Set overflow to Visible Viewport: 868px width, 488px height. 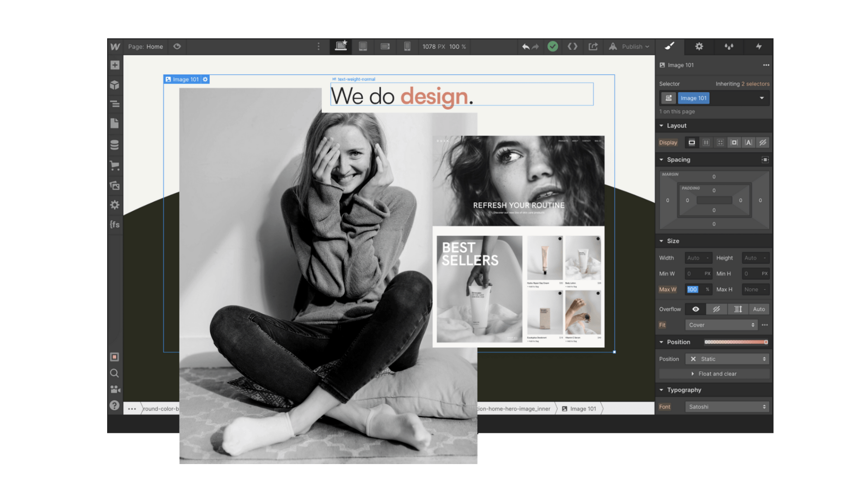tap(696, 309)
